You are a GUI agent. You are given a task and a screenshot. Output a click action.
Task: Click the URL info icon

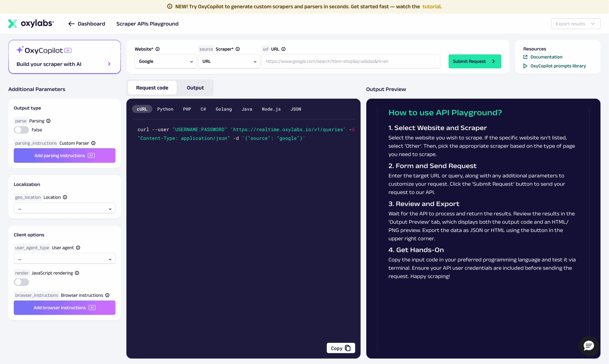[284, 49]
